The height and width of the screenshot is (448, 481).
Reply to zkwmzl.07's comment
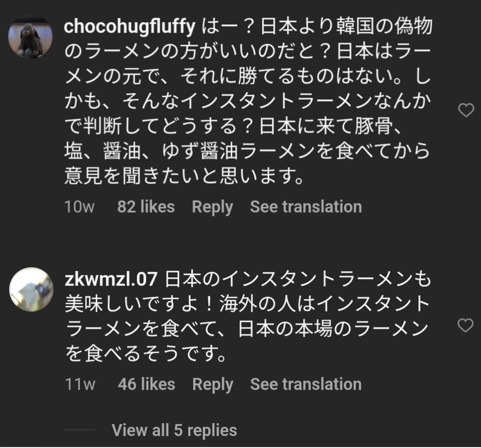(212, 385)
